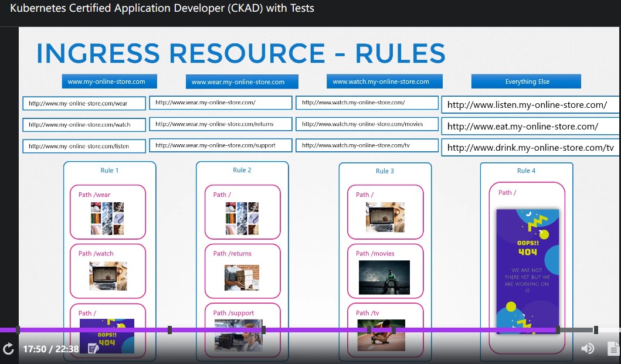Click the small OOPS!! 404 thumbnail in Rule 1

pos(107,336)
